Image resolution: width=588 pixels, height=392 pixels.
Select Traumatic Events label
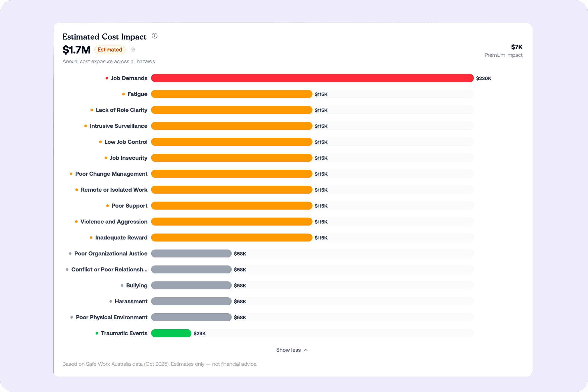coord(124,334)
